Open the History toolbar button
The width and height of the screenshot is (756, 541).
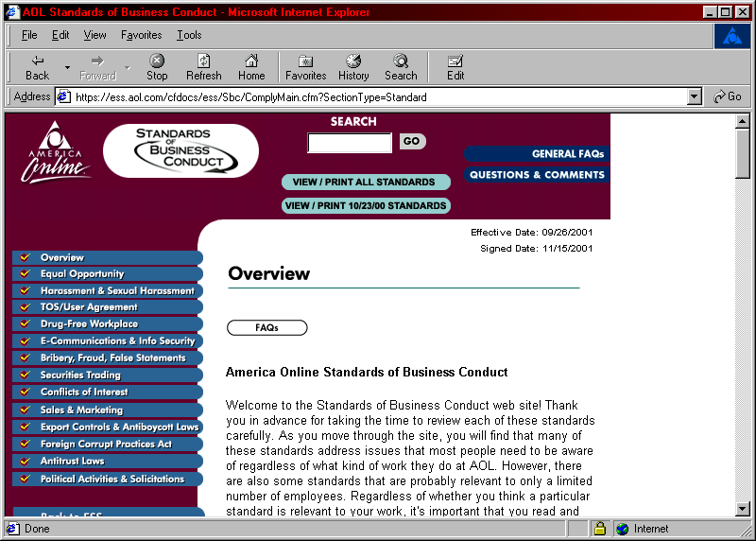353,67
